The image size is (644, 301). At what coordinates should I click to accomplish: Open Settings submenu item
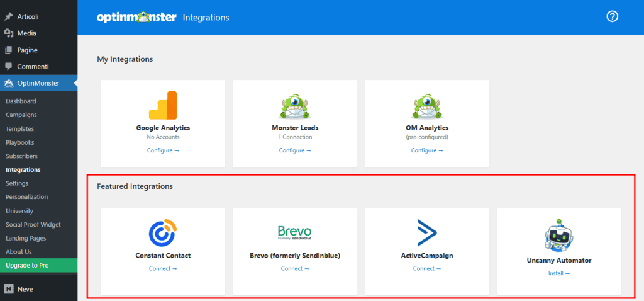(x=17, y=183)
